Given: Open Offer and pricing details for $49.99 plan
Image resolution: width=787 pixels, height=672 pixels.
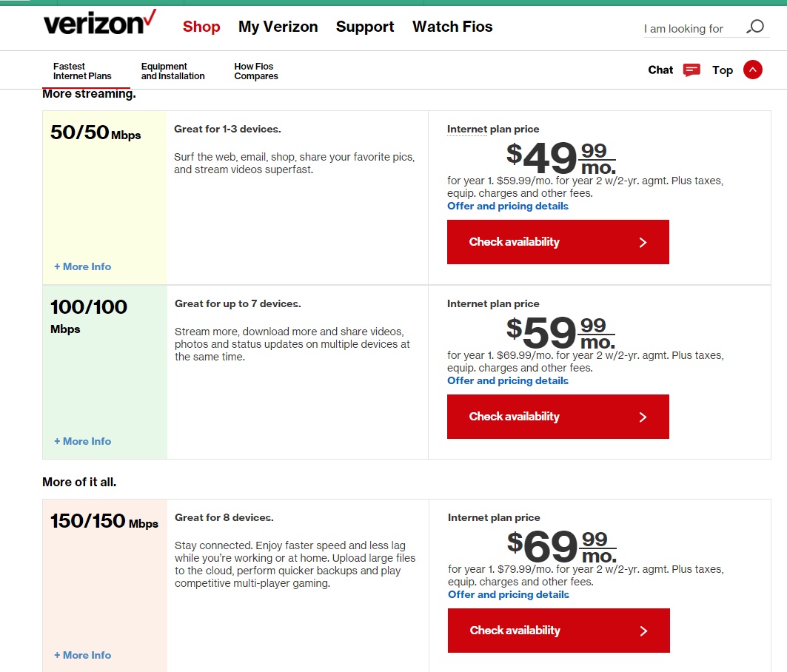Looking at the screenshot, I should (507, 206).
